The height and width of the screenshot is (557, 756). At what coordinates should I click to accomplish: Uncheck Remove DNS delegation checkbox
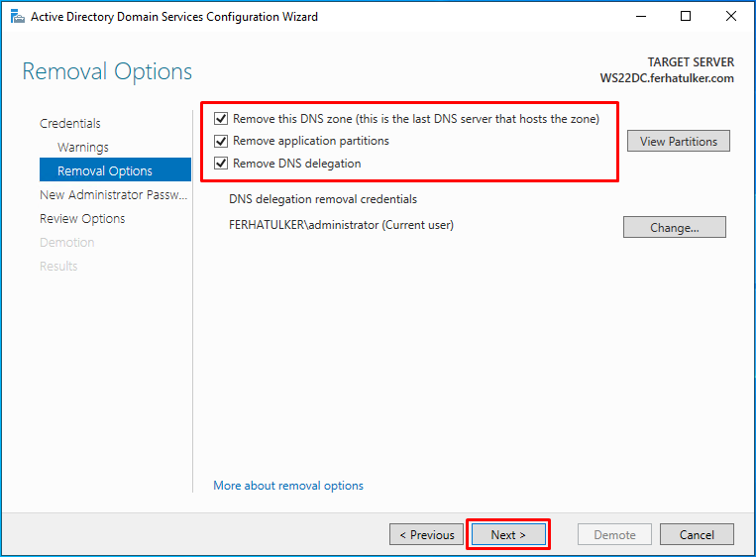point(221,164)
